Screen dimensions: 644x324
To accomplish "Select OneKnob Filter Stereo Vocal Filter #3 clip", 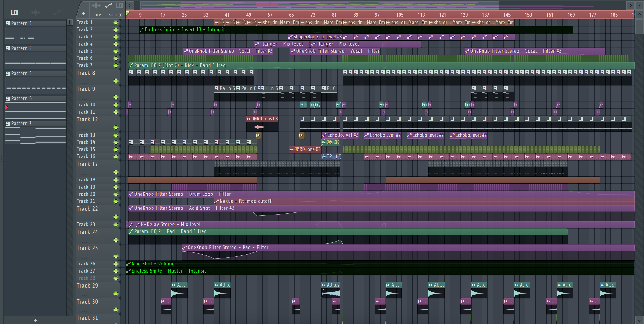I will (534, 51).
